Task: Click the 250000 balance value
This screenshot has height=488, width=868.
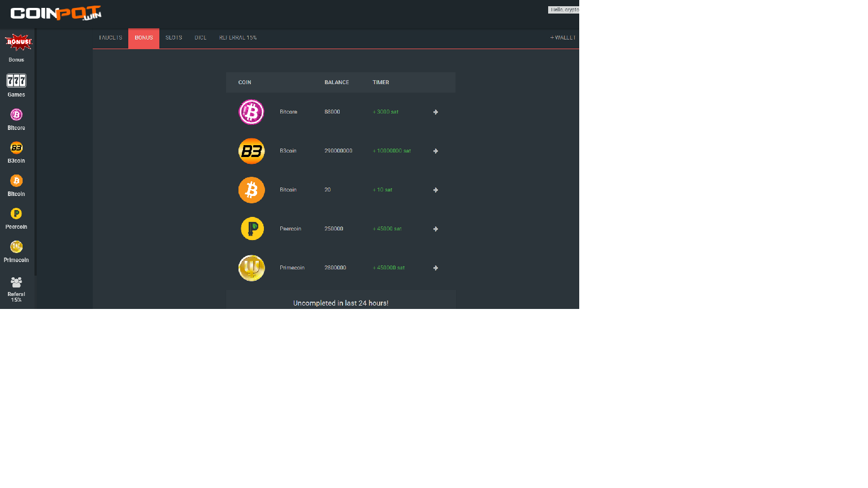Action: (334, 229)
